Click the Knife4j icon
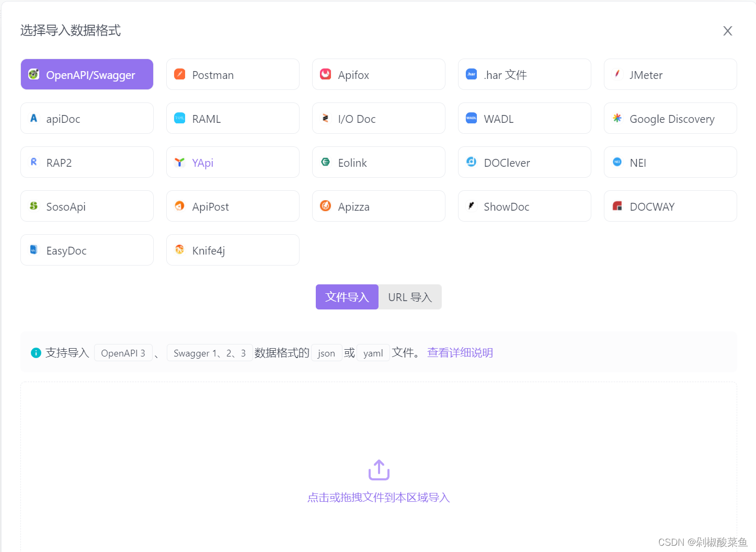The image size is (756, 552). tap(180, 250)
